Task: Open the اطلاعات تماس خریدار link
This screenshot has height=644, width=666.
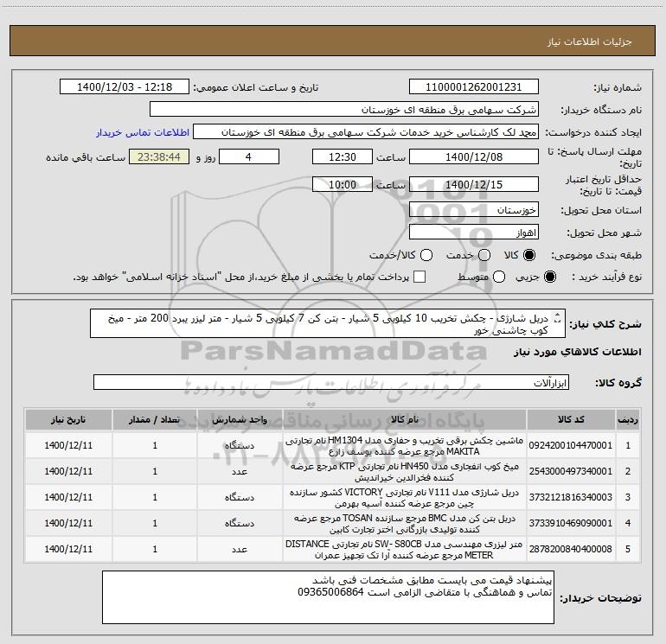Action: [143, 132]
